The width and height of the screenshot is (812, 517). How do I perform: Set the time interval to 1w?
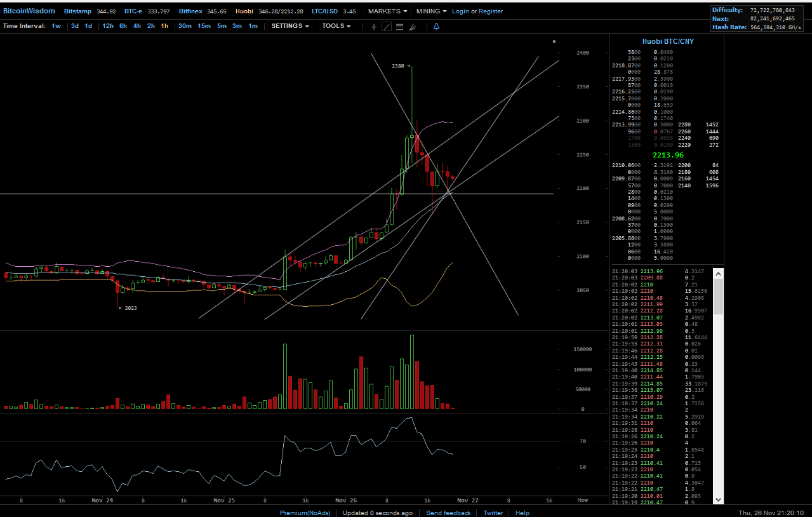click(57, 26)
